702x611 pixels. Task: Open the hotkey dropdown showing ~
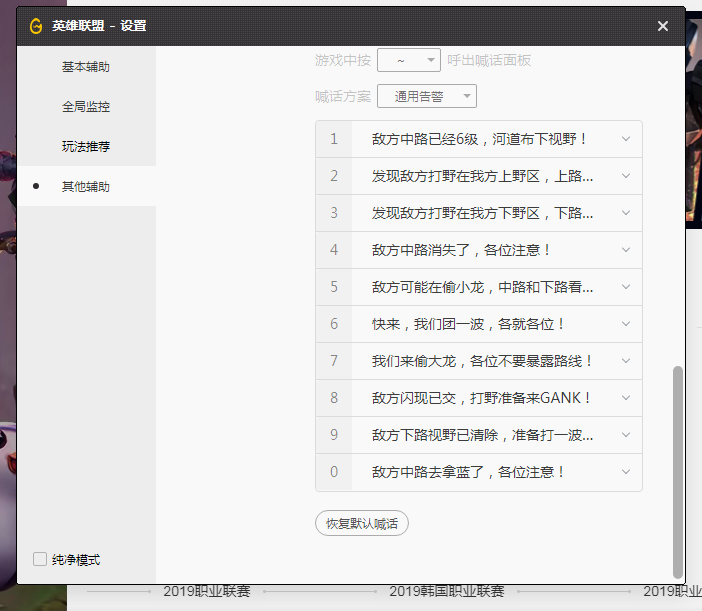408,60
